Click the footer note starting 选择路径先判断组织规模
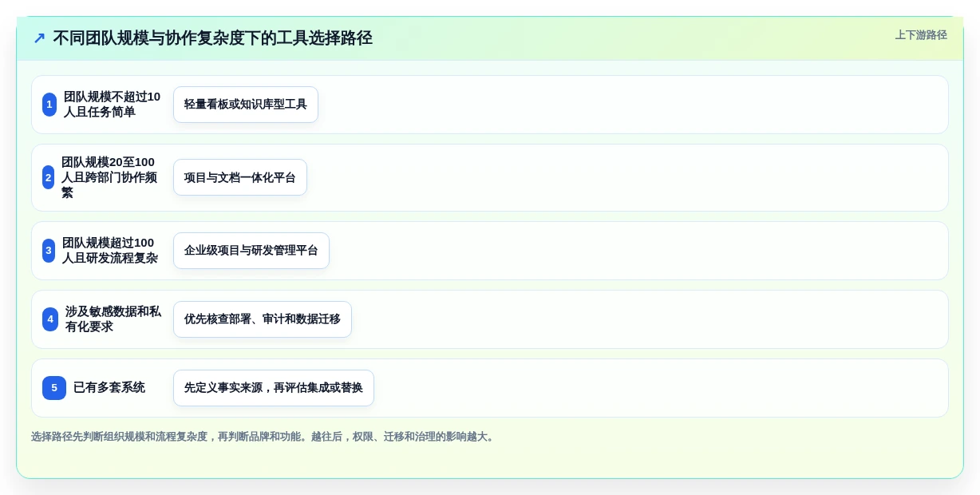The height and width of the screenshot is (495, 980). click(264, 437)
